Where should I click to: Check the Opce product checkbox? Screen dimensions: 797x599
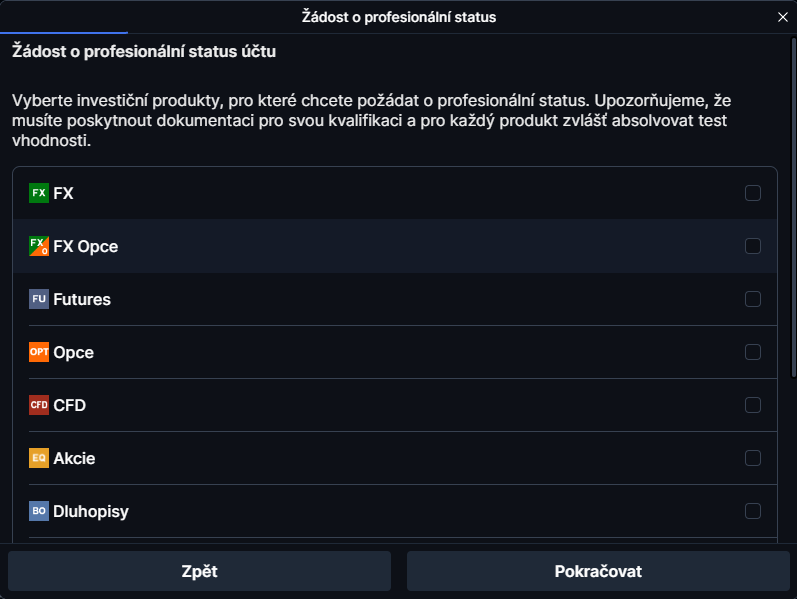[x=753, y=352]
